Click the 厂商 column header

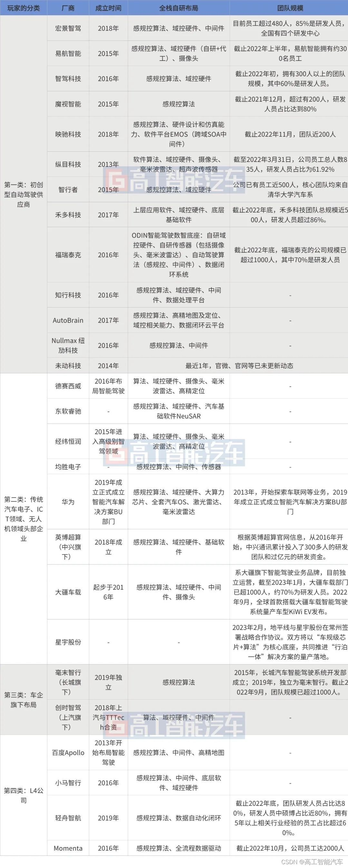pos(68,8)
